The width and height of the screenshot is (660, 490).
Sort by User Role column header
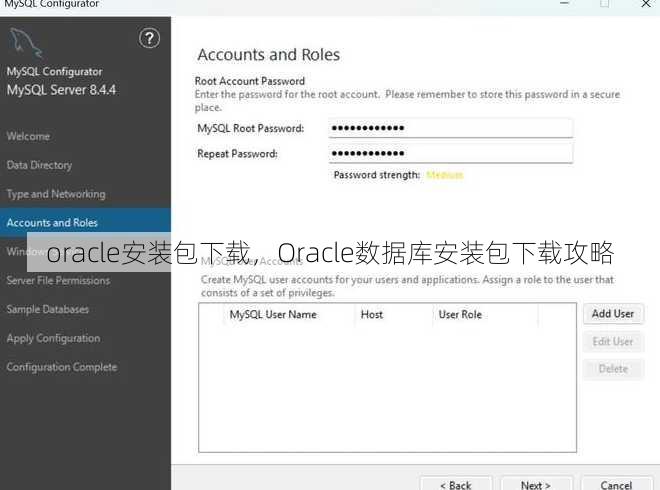460,314
